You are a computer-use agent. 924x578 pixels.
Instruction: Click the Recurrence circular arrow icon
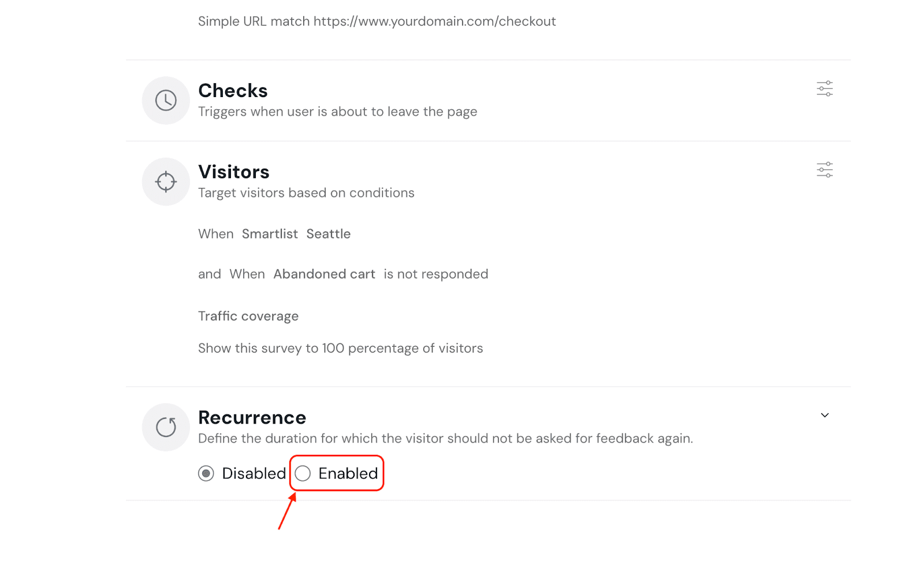pos(166,427)
